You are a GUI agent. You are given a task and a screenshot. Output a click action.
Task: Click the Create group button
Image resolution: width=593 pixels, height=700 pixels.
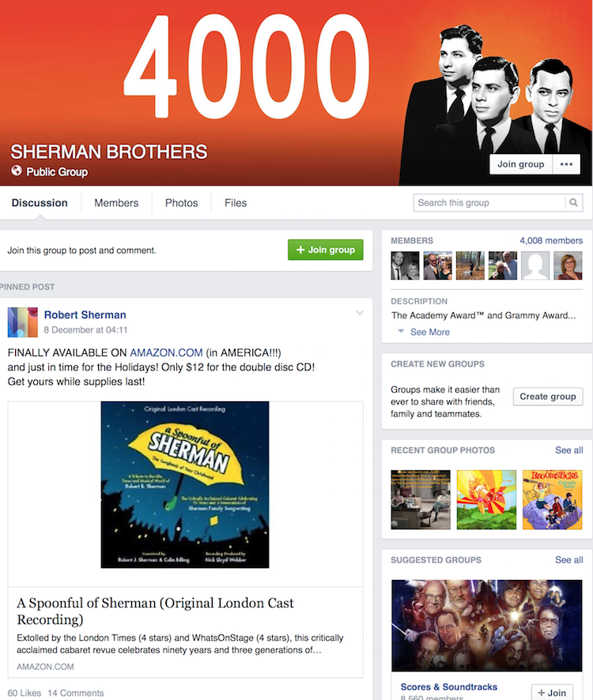coord(548,397)
